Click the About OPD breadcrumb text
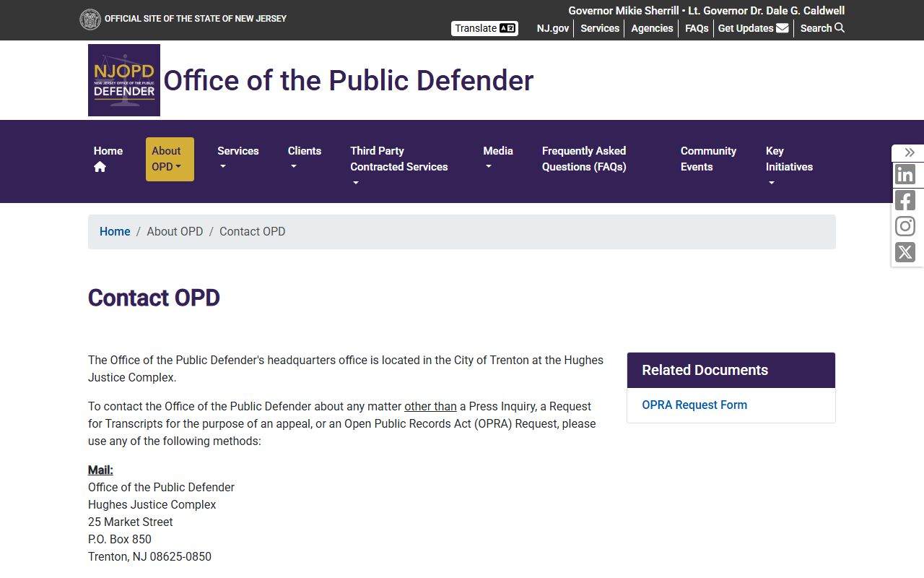 [x=175, y=231]
